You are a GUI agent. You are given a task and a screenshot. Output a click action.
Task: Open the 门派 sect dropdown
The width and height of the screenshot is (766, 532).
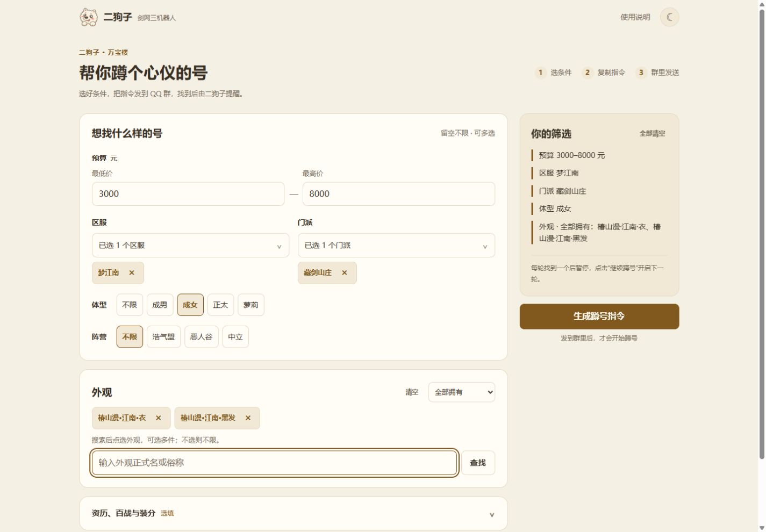click(396, 246)
